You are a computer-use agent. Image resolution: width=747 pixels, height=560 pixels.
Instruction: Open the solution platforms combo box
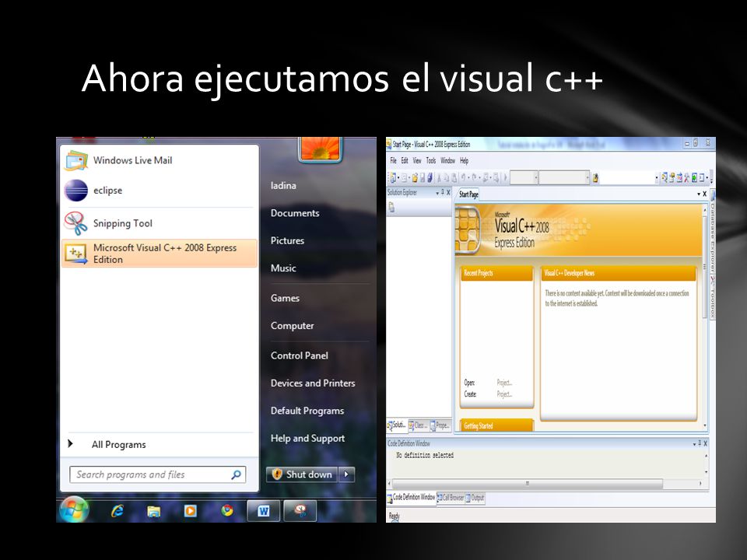(564, 178)
